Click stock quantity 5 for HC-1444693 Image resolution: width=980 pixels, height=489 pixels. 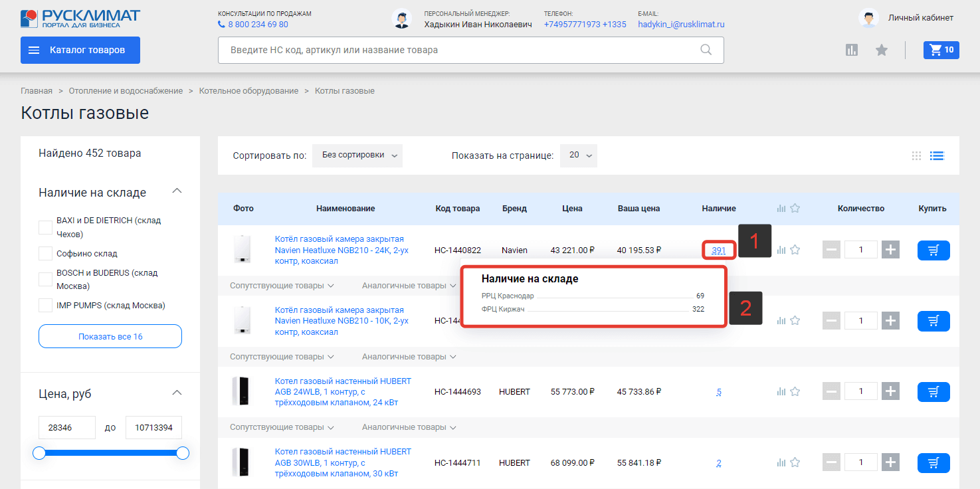(719, 392)
